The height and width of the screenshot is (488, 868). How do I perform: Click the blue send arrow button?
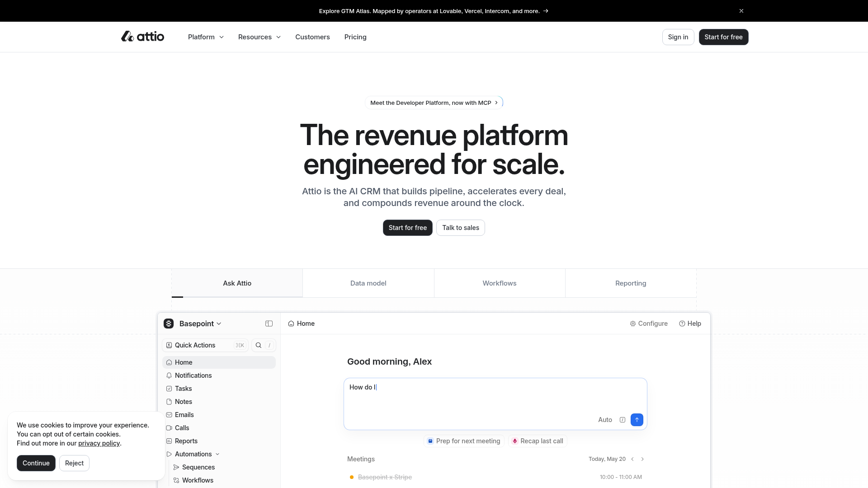point(637,420)
